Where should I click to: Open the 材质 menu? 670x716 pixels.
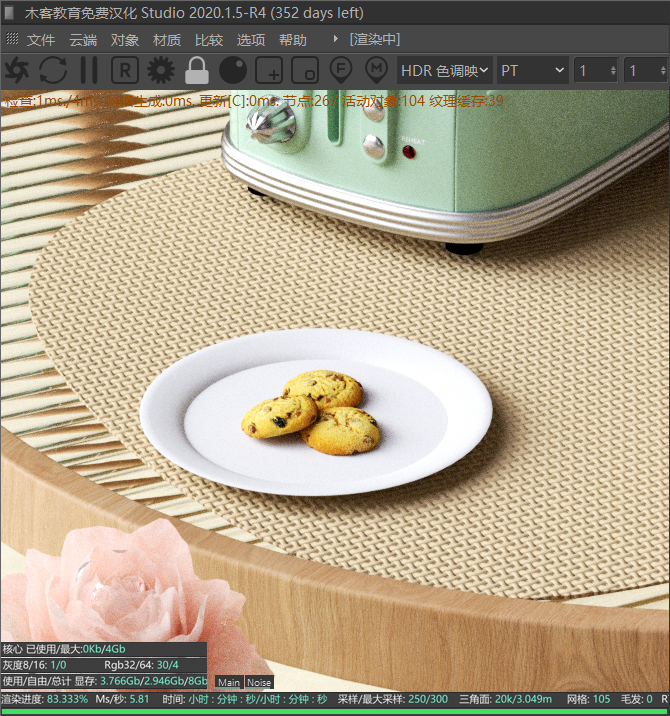click(x=167, y=40)
